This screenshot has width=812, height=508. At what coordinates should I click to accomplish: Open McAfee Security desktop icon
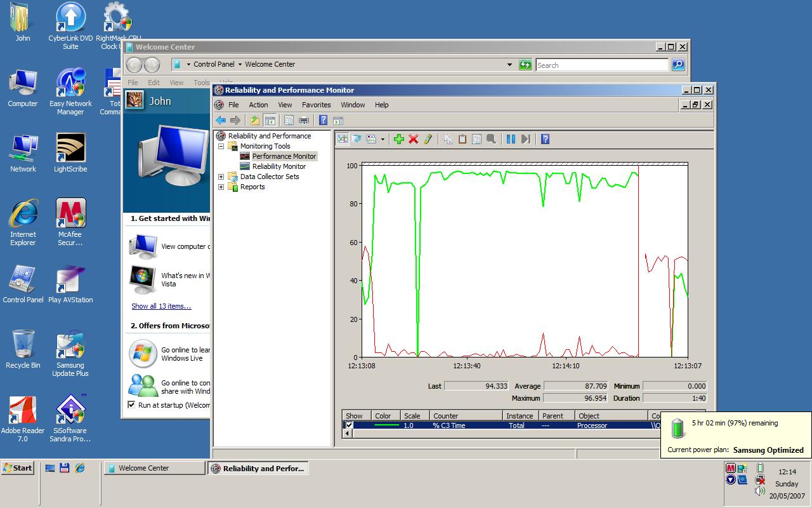pyautogui.click(x=70, y=222)
